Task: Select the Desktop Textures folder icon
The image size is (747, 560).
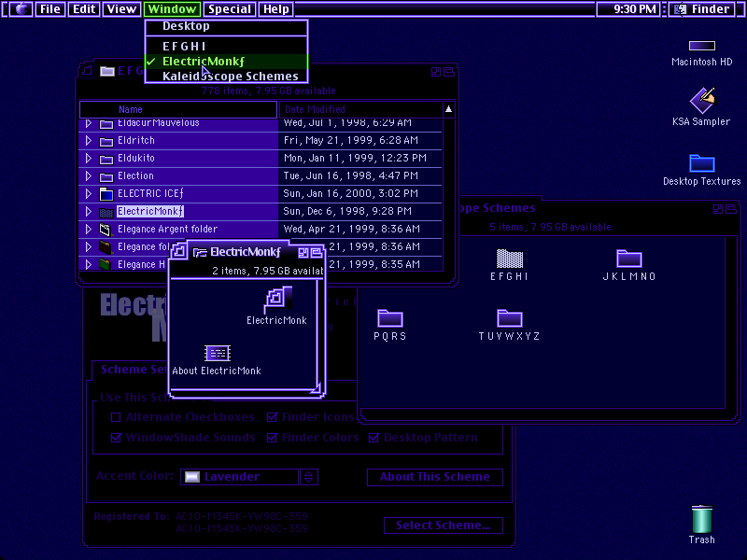Action: [702, 163]
